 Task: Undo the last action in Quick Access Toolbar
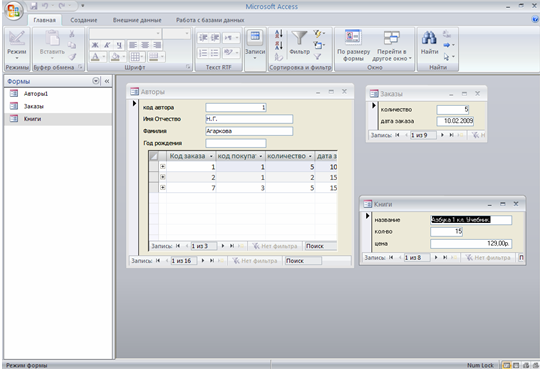click(x=45, y=6)
